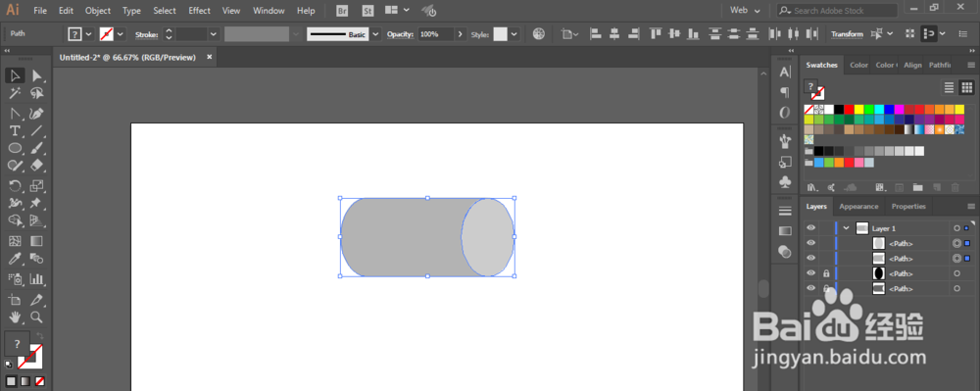The height and width of the screenshot is (391, 980).
Task: Launch Adobe Bridge with Br button
Action: [342, 11]
